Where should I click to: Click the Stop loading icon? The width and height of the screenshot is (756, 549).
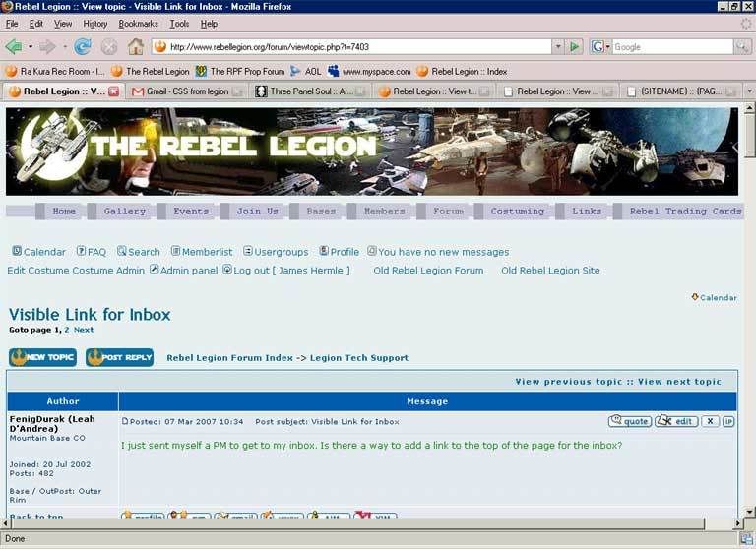(109, 47)
